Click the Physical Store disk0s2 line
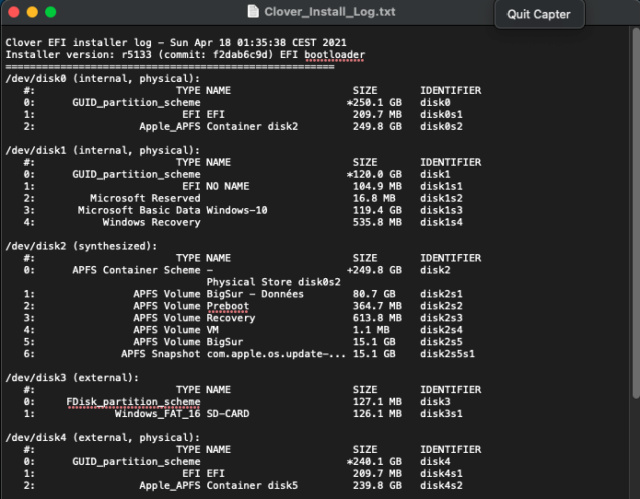This screenshot has width=640, height=499. click(273, 282)
